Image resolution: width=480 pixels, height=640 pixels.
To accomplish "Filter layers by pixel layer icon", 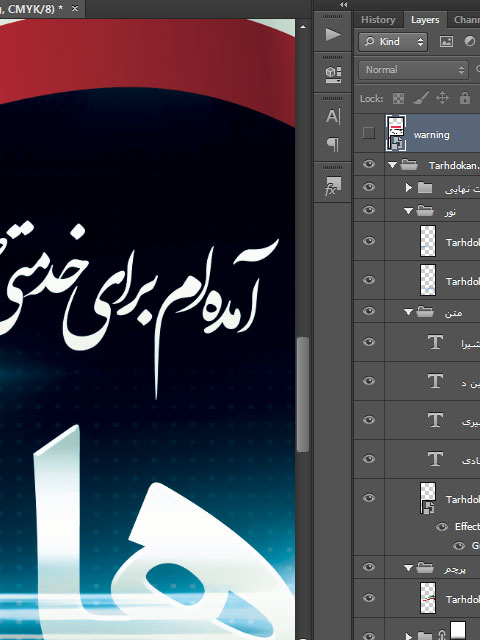I will pyautogui.click(x=446, y=42).
